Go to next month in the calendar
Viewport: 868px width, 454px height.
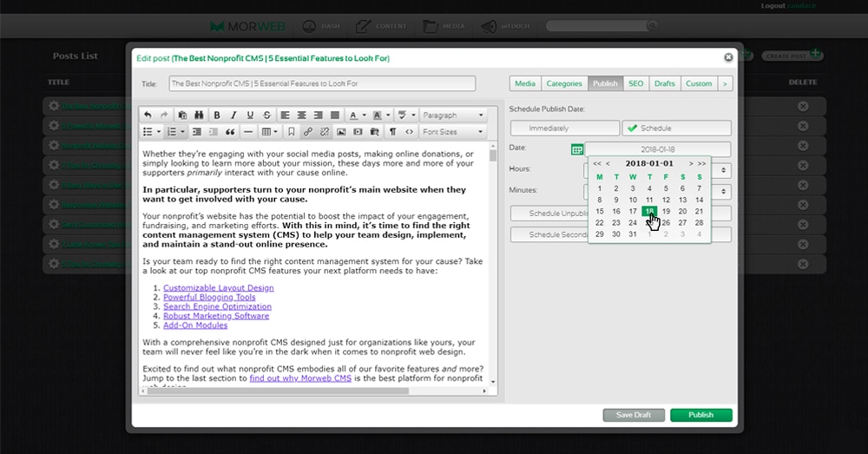[691, 164]
